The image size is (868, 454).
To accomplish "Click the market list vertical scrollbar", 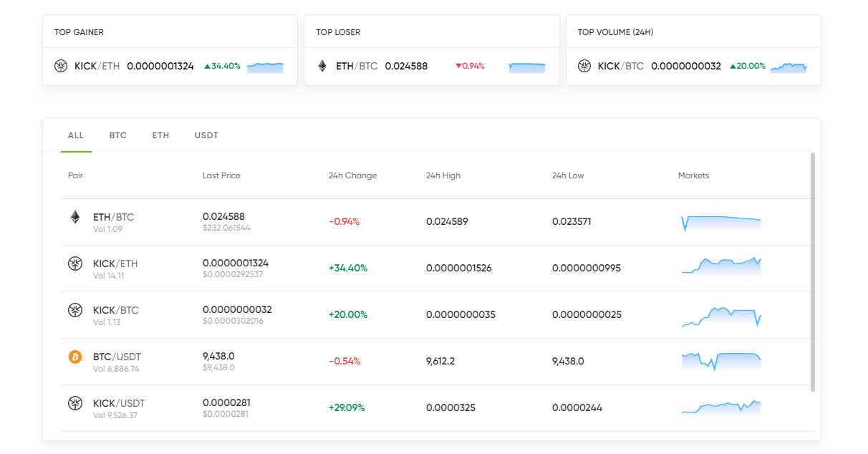I will click(x=813, y=272).
